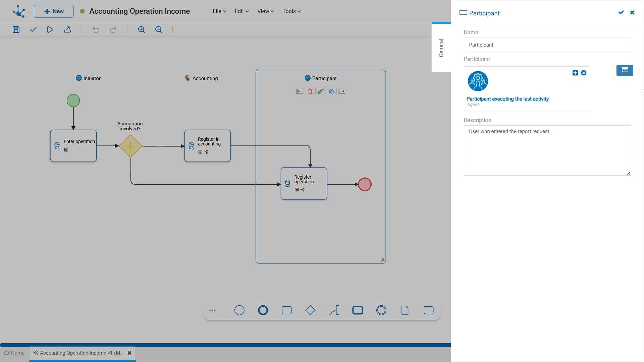Screen dimensions: 644x362
Task: Click the pencil edit icon on Participant lane
Action: click(321, 91)
